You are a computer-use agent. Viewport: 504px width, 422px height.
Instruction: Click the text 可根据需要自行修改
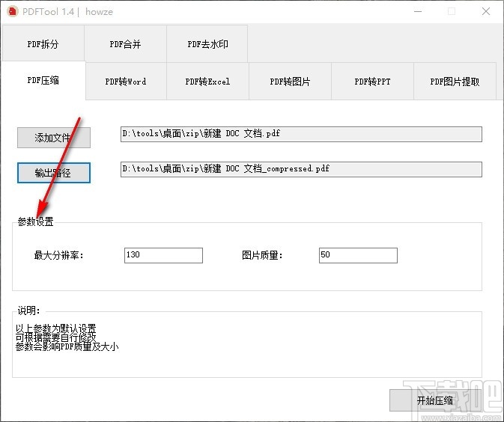coord(55,337)
